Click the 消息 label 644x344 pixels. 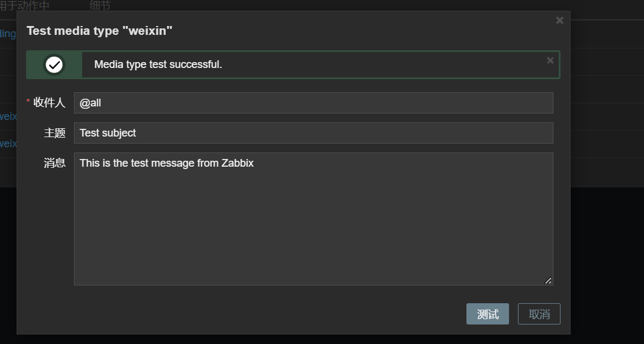[x=54, y=163]
